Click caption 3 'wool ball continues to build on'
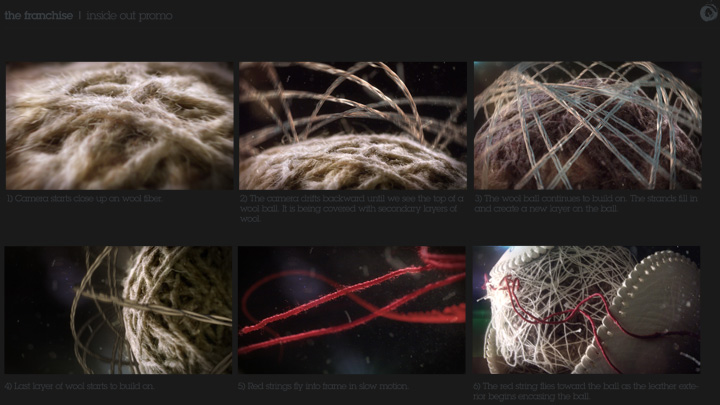 click(583, 203)
